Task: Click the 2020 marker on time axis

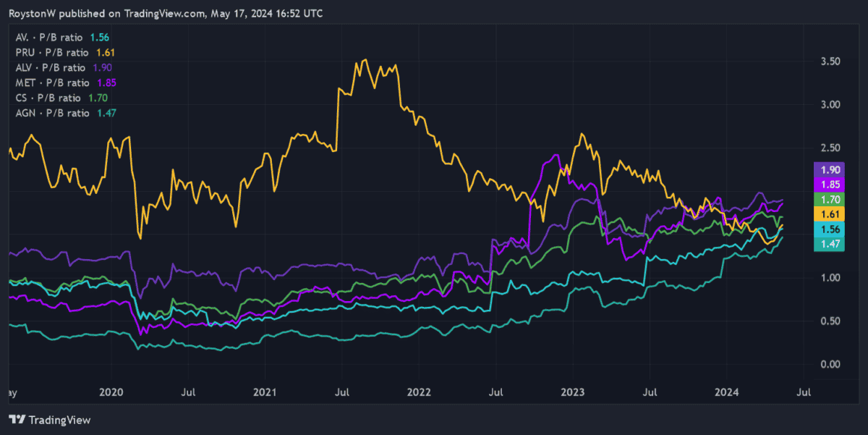Action: 111,392
